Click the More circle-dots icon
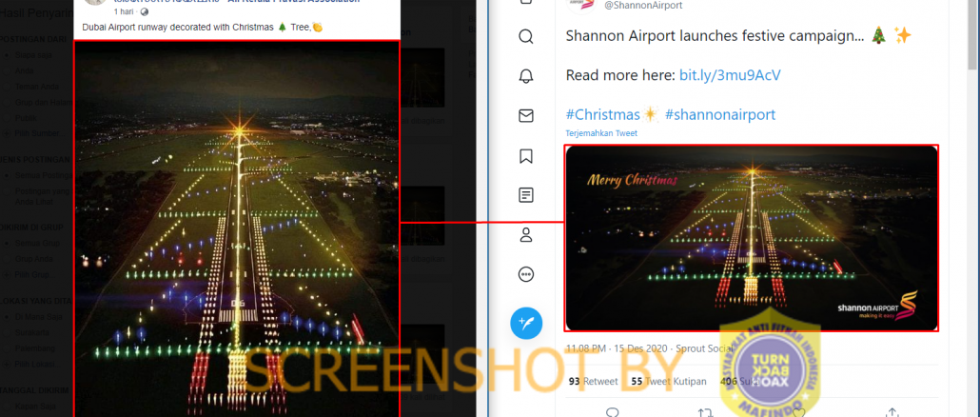The image size is (980, 417). tap(525, 274)
